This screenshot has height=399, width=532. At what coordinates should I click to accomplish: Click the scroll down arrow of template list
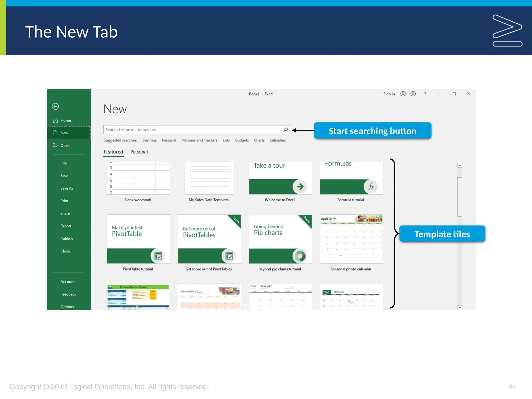pos(460,308)
